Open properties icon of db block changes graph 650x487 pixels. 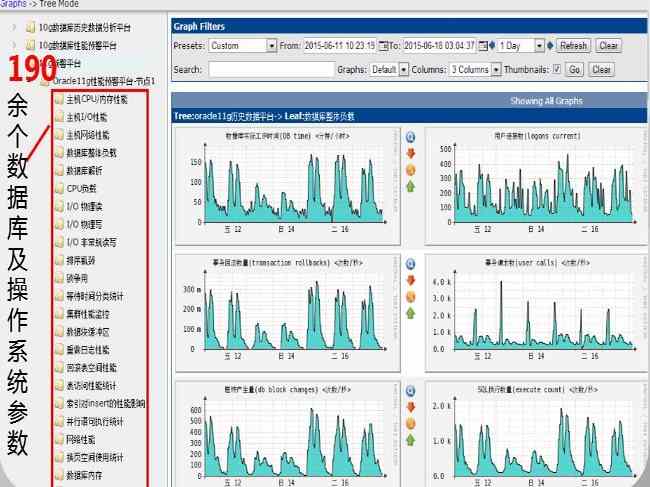tap(410, 424)
